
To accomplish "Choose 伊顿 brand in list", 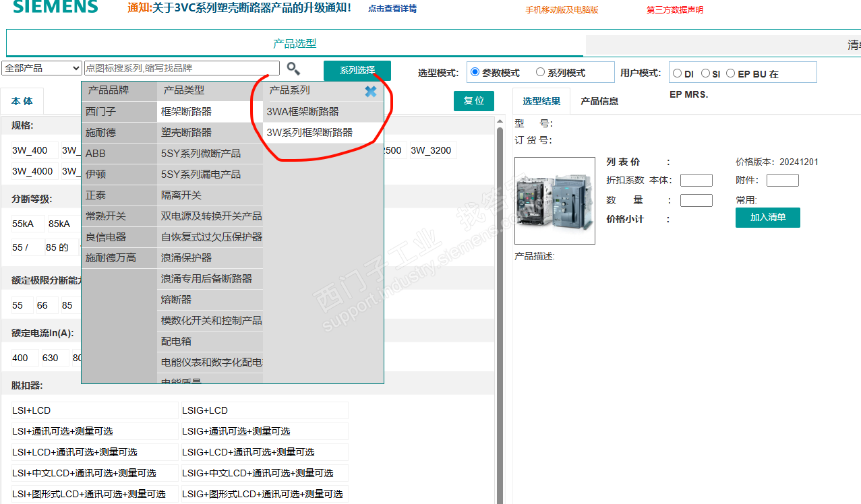I will (119, 174).
